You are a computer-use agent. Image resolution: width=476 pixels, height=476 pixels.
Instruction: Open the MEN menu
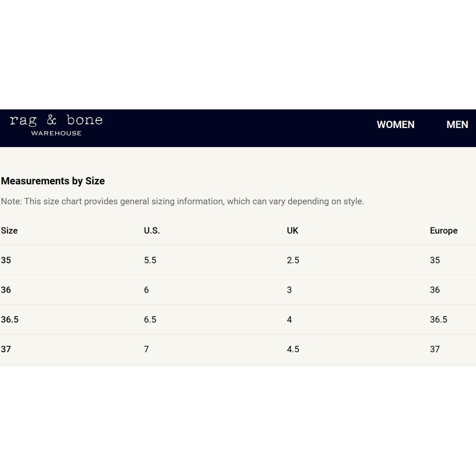pos(457,124)
